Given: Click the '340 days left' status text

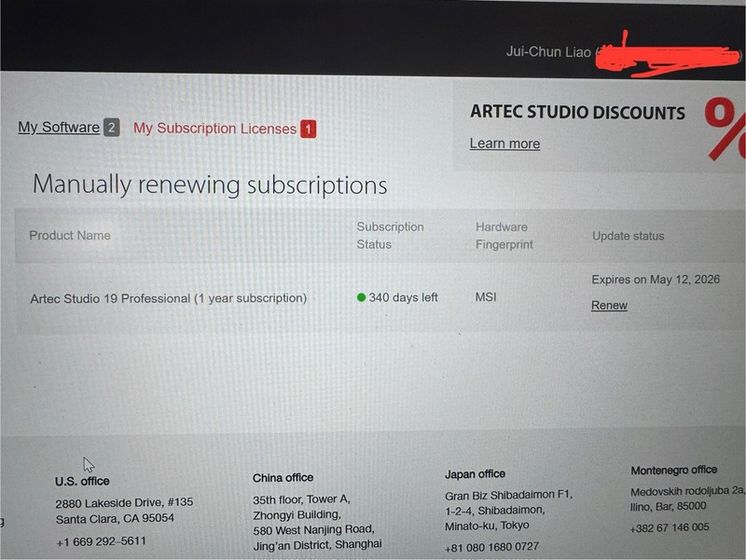Looking at the screenshot, I should (403, 297).
